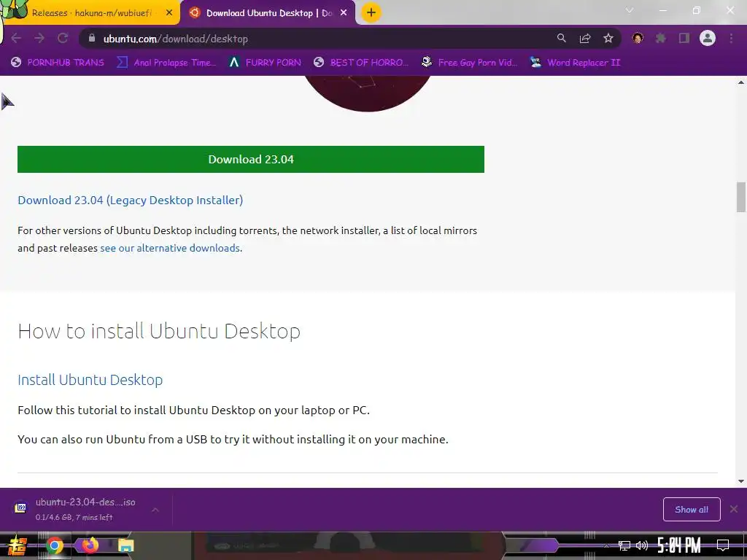
Task: Click the green Download 23.04 button
Action: (x=251, y=159)
